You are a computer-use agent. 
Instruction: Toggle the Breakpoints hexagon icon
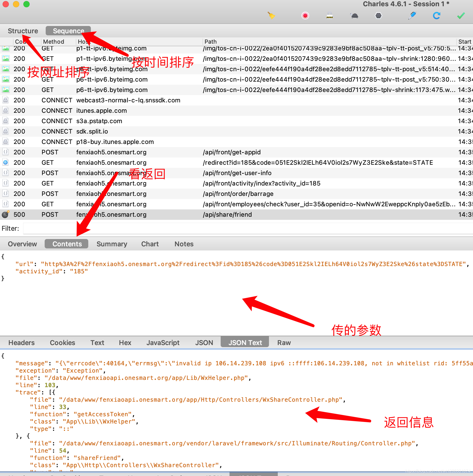tap(379, 16)
